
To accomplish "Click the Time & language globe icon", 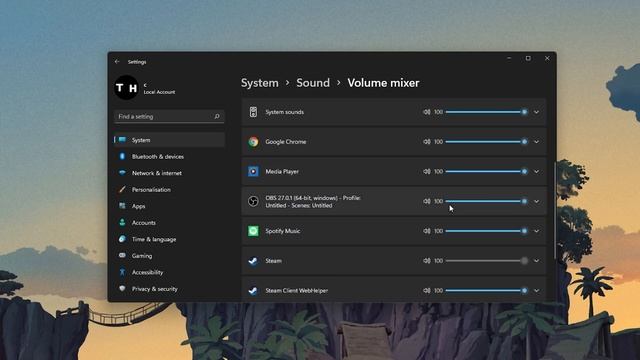I will point(122,239).
